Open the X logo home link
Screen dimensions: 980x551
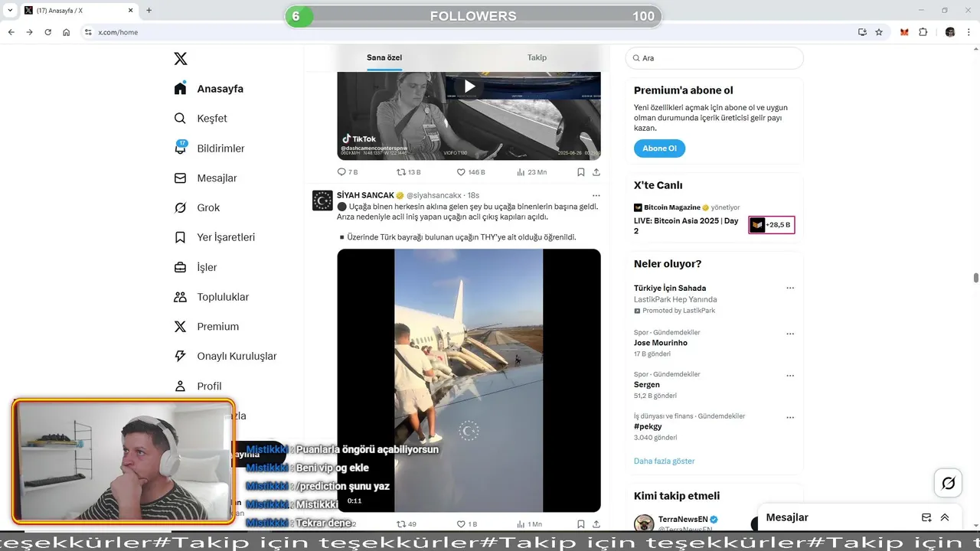(180, 59)
